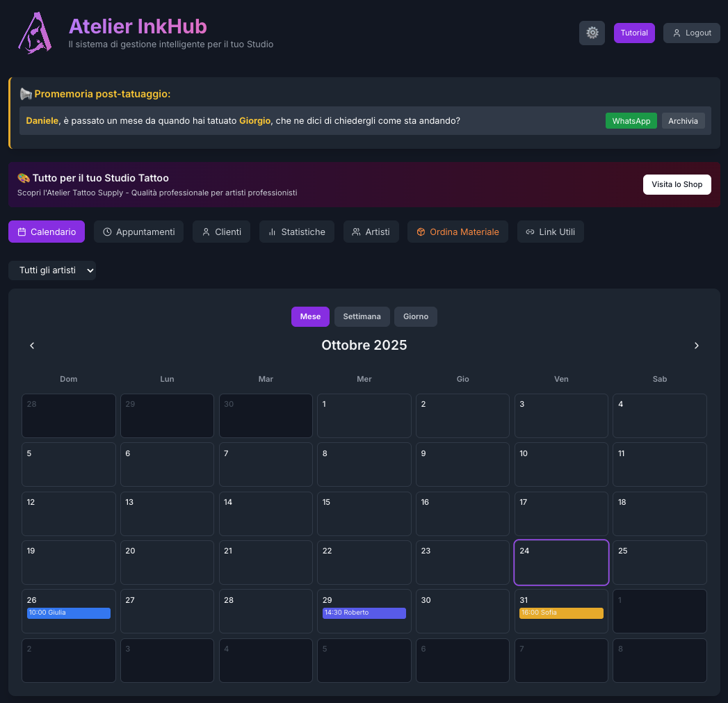Open the Link Utili tab
Image resolution: width=728 pixels, height=703 pixels.
click(x=550, y=232)
